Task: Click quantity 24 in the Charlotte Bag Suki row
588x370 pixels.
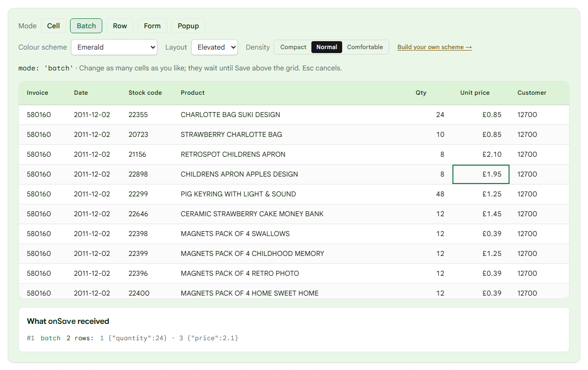Action: coord(430,115)
